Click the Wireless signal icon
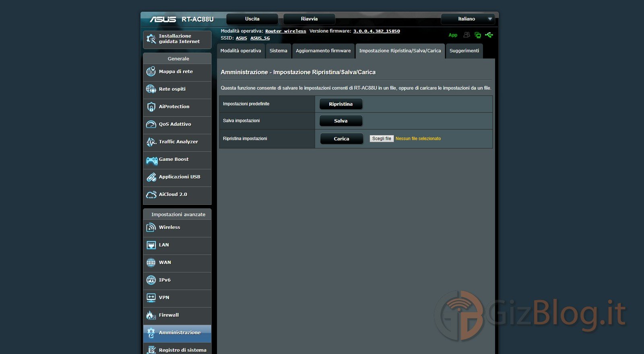This screenshot has height=354, width=644. (x=151, y=228)
